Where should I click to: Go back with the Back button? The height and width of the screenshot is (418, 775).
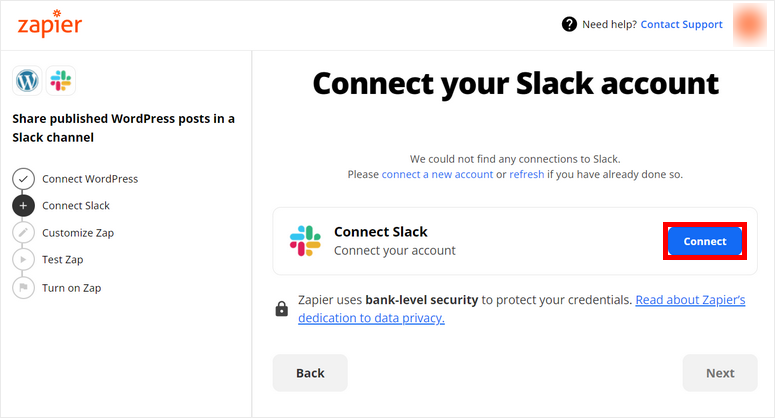(310, 373)
